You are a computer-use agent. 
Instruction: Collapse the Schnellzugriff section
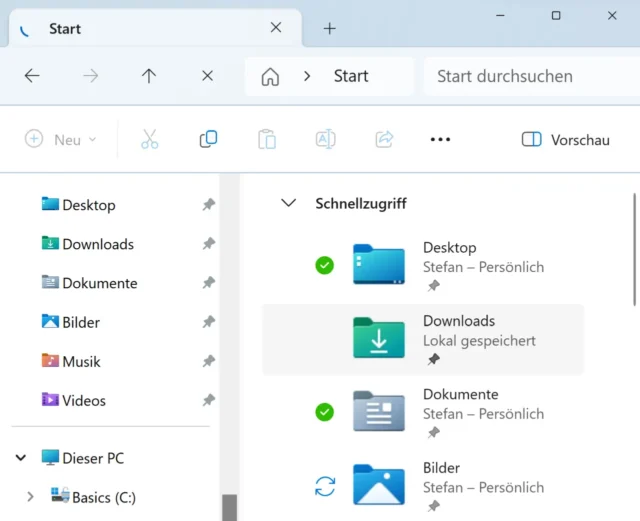click(x=289, y=203)
